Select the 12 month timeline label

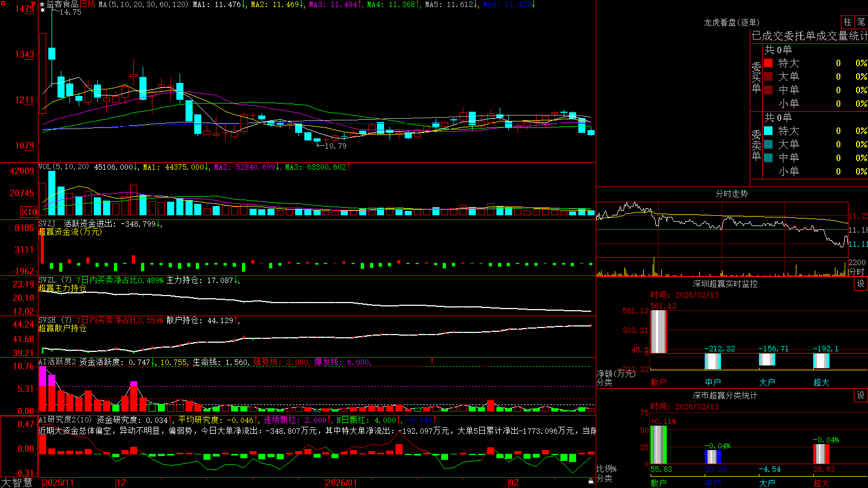122,483
